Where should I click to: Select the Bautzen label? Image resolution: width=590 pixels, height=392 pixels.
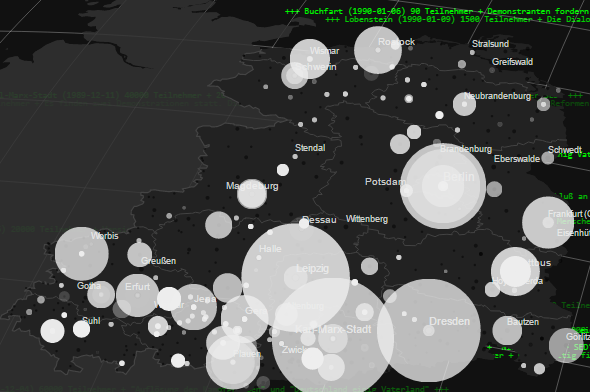click(x=523, y=322)
